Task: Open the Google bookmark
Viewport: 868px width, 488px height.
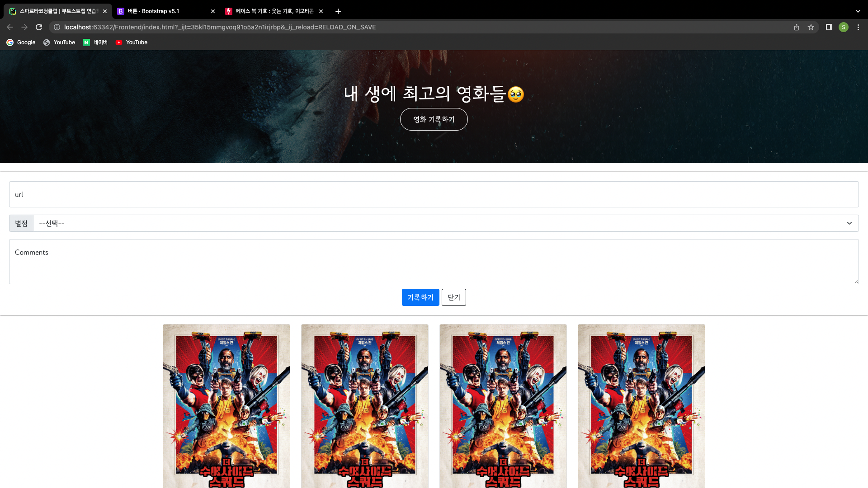Action: pos(21,42)
